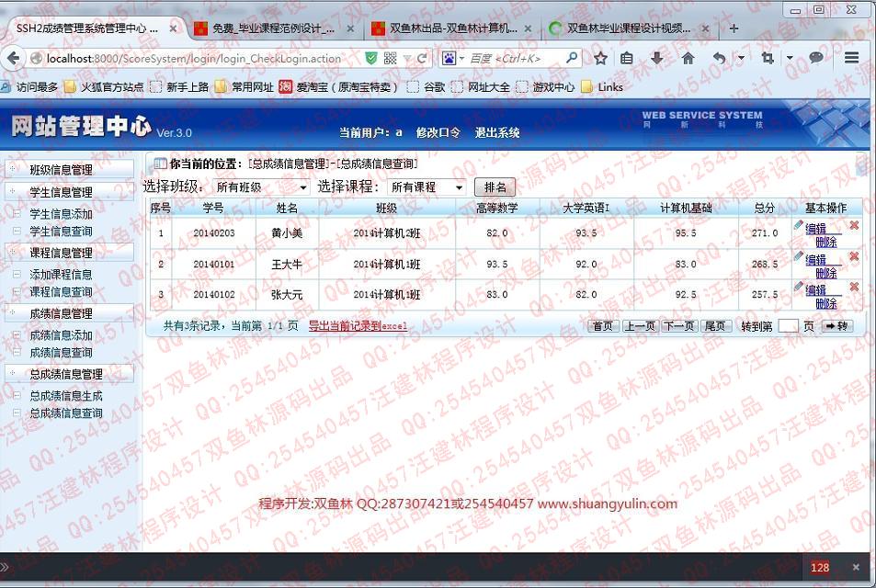
Task: Expand the 班级信息管理 menu section
Action: tap(69, 170)
